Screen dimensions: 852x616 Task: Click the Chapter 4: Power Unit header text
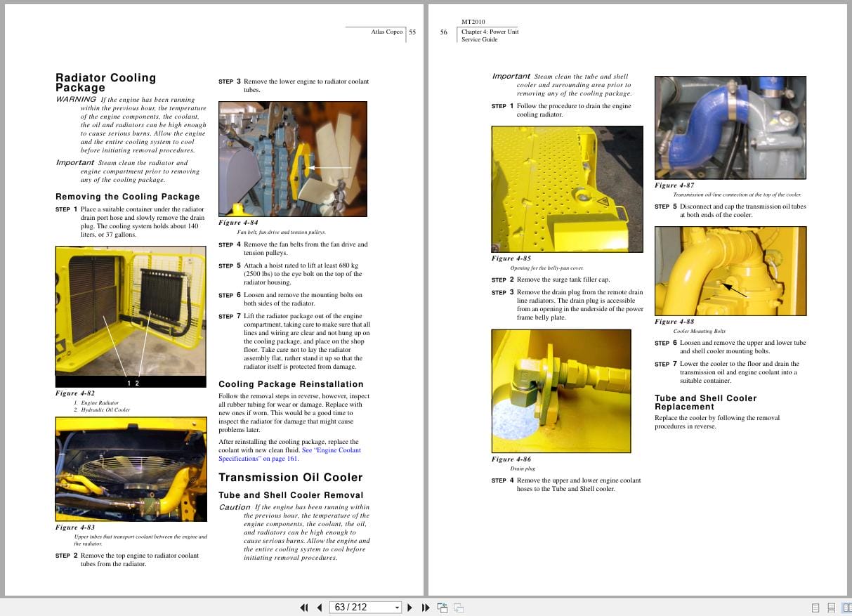click(x=490, y=32)
